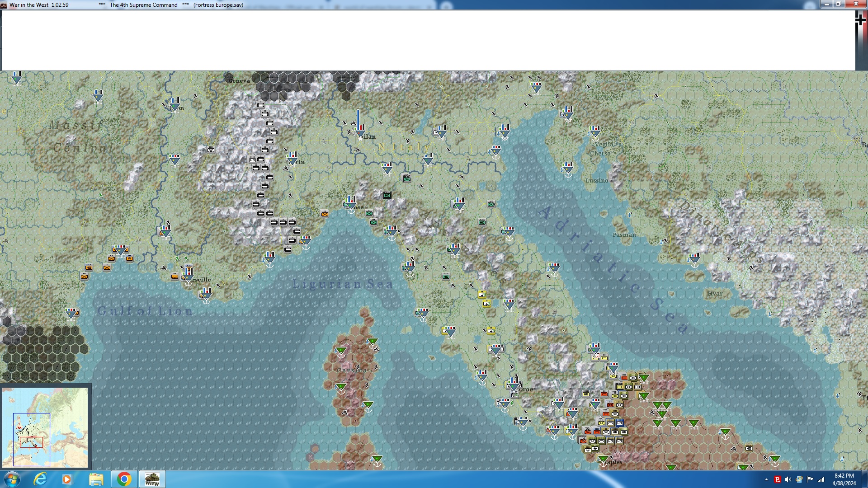The width and height of the screenshot is (868, 488).
Task: Open the taskbar clock and date
Action: [844, 479]
